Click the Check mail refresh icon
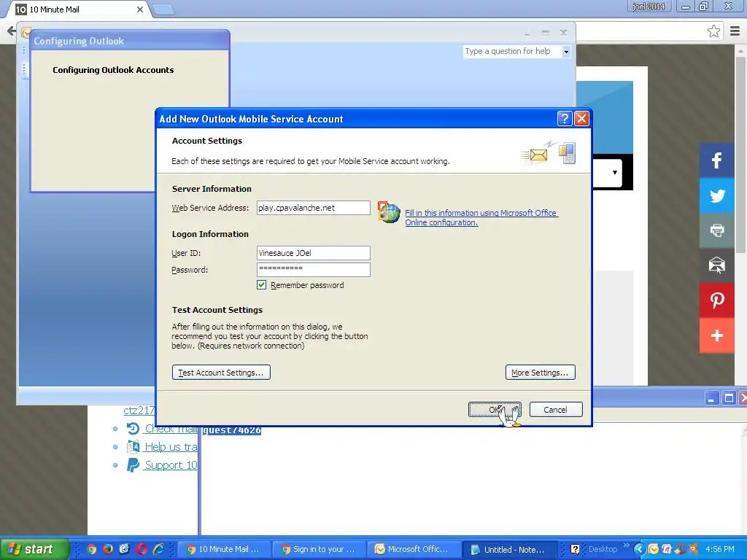This screenshot has width=747, height=560. point(133,429)
